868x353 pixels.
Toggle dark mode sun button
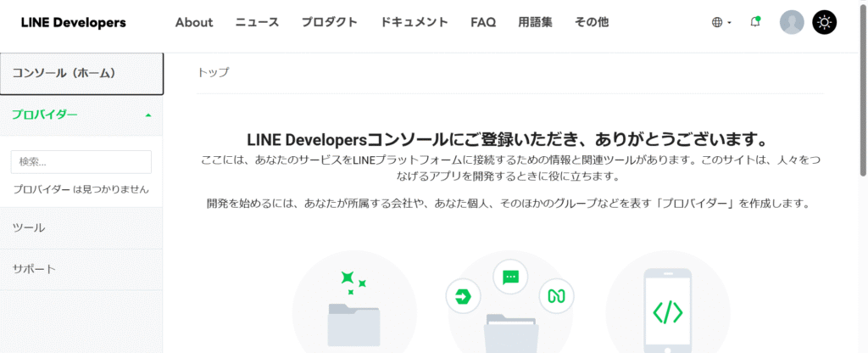click(x=824, y=22)
